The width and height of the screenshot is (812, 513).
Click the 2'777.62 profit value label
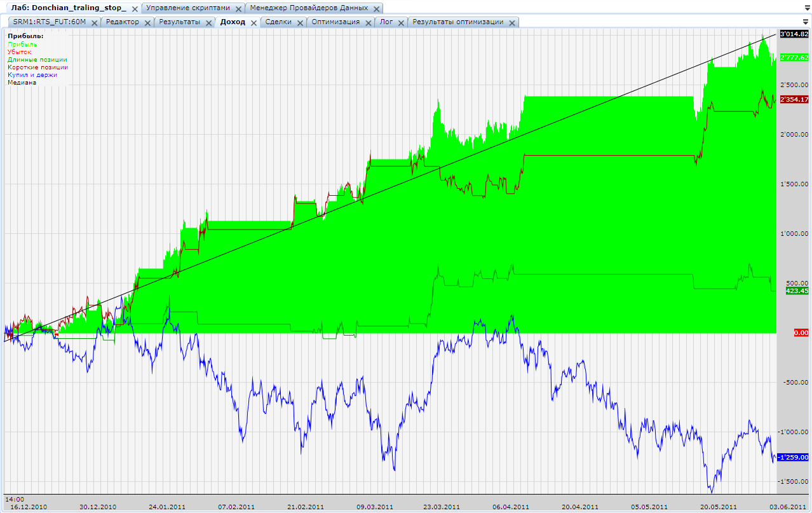point(794,57)
